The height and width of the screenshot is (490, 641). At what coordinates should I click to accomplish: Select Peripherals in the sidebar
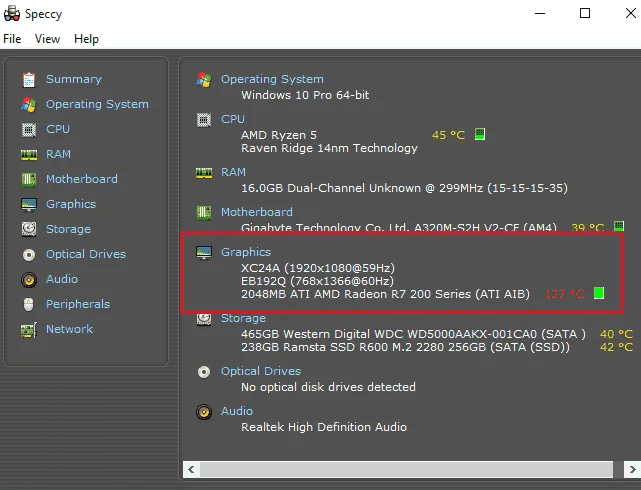point(78,304)
